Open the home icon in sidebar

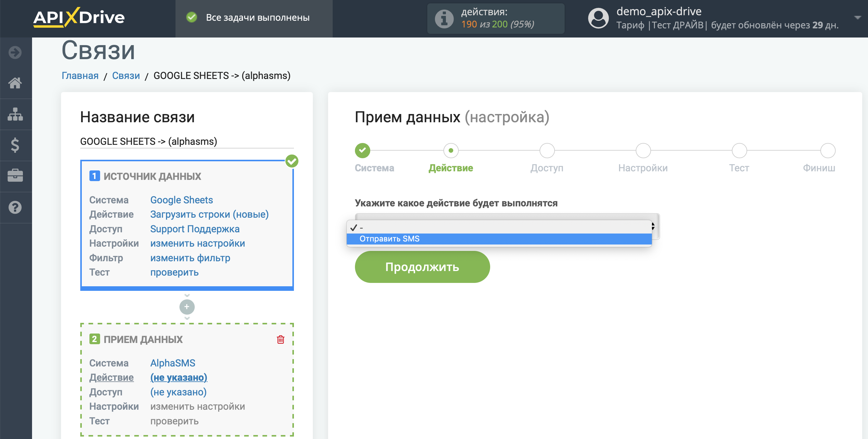point(15,83)
